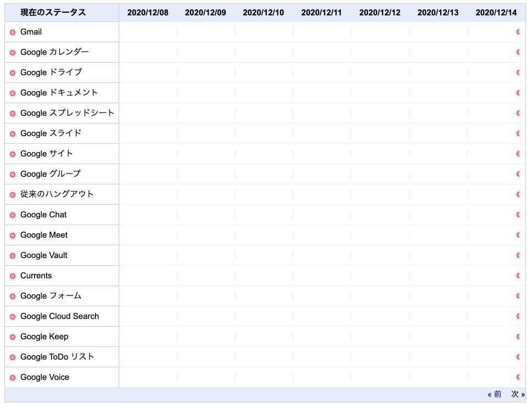The width and height of the screenshot is (532, 409).
Task: Click the red status icon beside Gmail
Action: click(13, 32)
